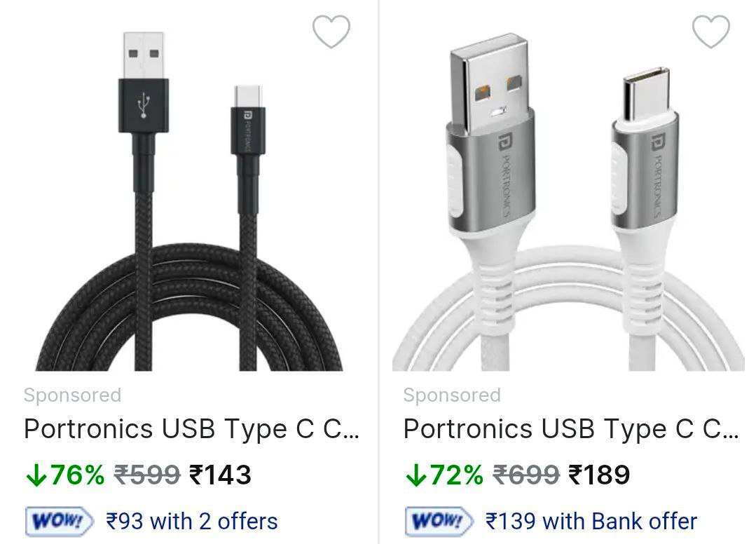View the ₹139 with Bank offer deal
Screen dimensions: 756x544
pos(591,522)
